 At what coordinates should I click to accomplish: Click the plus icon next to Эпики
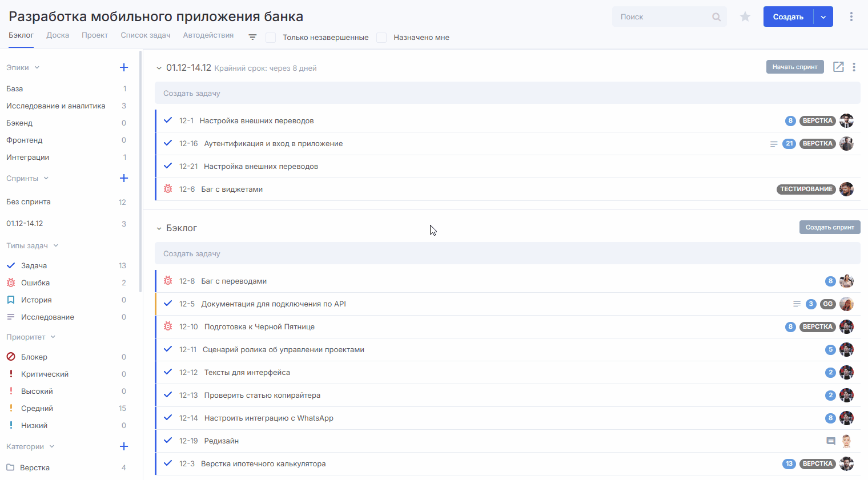point(124,67)
